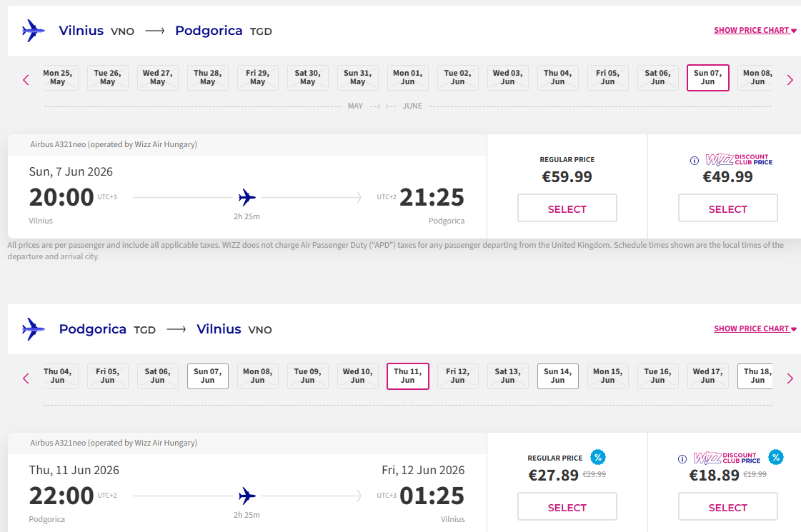Click the info icon beside Wizz Discount Club, return
This screenshot has width=801, height=532.
pyautogui.click(x=682, y=459)
